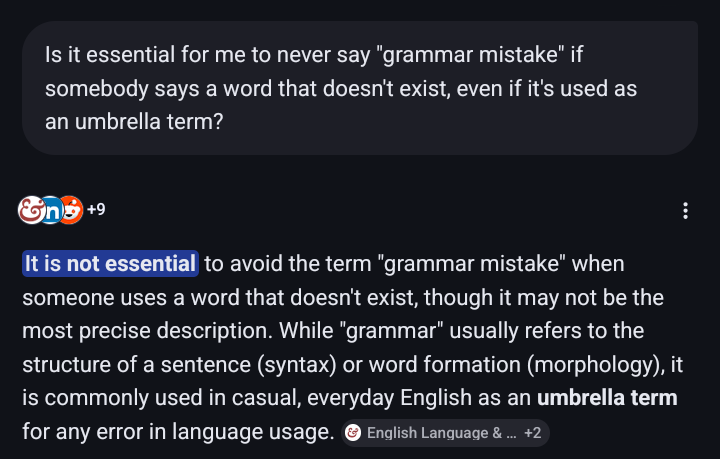
Task: Click the red ampersand source icon
Action: click(30, 210)
